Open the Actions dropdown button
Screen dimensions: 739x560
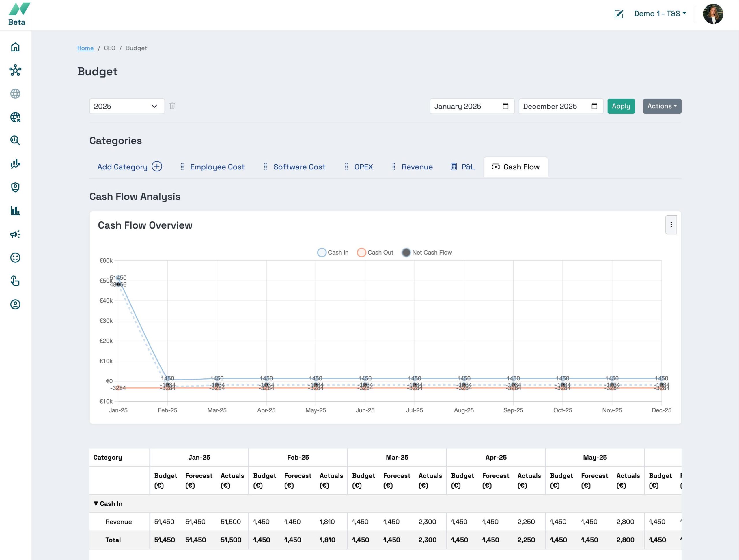click(662, 106)
